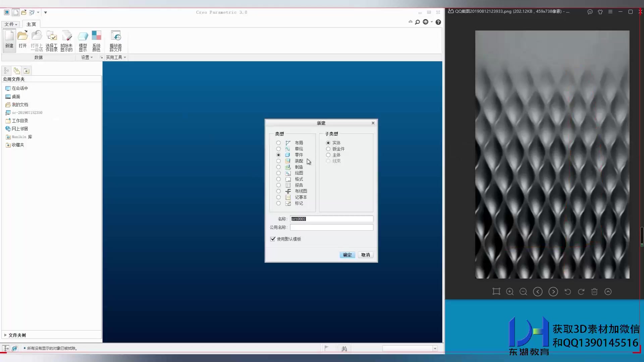
Task: Select the 装配 type radio button
Action: pyautogui.click(x=278, y=161)
